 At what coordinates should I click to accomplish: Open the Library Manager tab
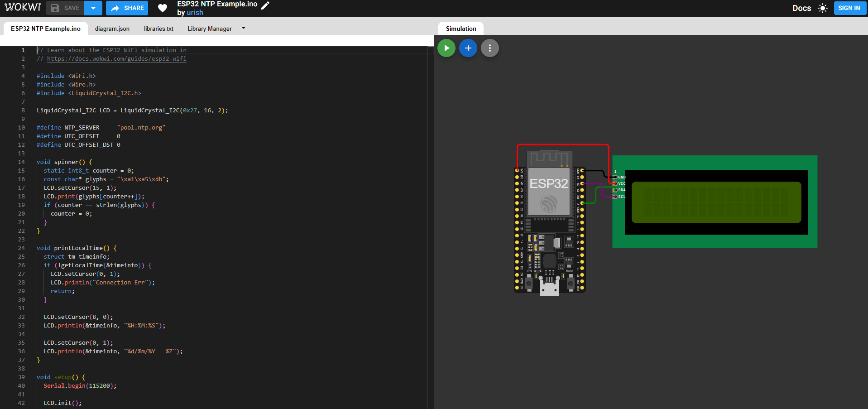210,29
